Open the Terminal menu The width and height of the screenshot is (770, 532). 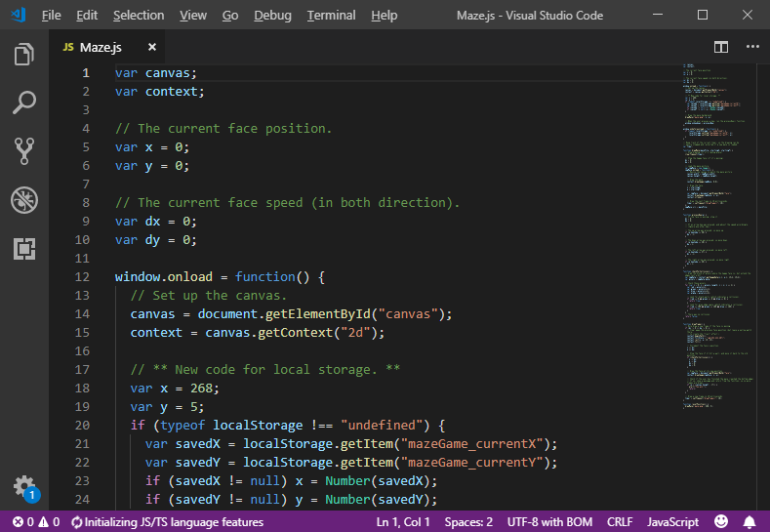tap(332, 16)
